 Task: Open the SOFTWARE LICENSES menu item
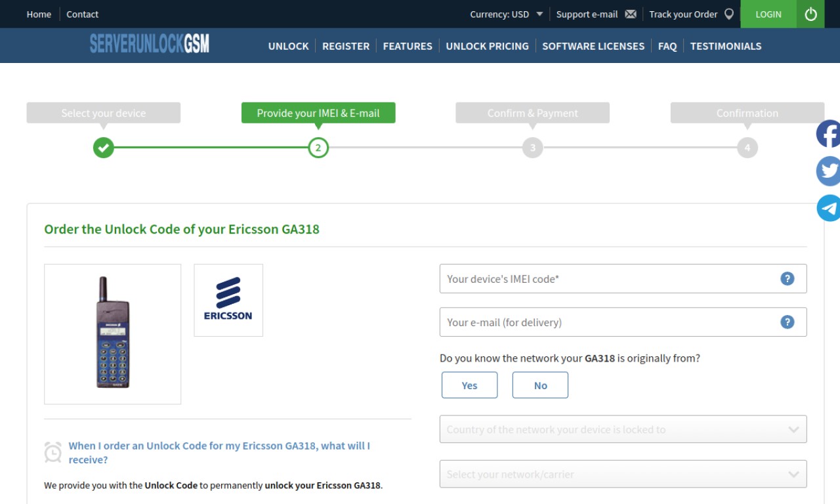(593, 46)
